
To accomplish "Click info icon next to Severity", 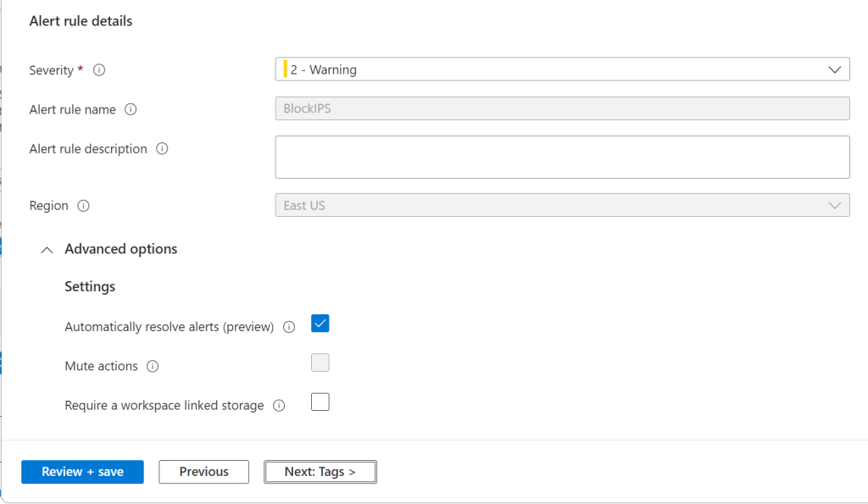I will click(99, 70).
